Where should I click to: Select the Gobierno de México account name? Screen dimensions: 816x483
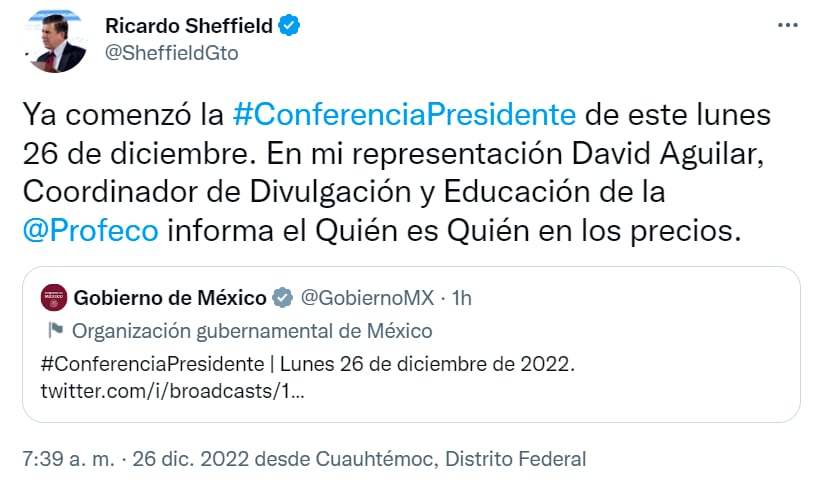[x=171, y=297]
